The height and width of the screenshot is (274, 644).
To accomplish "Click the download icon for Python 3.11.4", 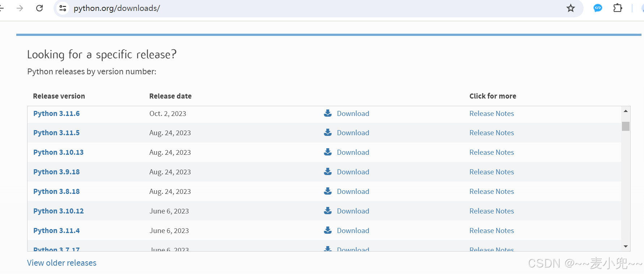I will point(328,230).
